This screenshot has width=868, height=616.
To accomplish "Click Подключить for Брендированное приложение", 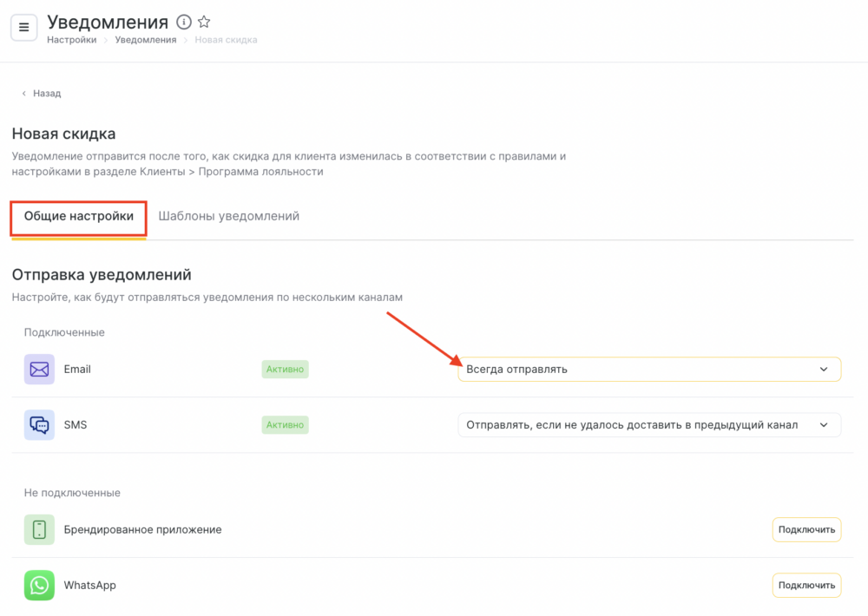I will click(x=806, y=529).
